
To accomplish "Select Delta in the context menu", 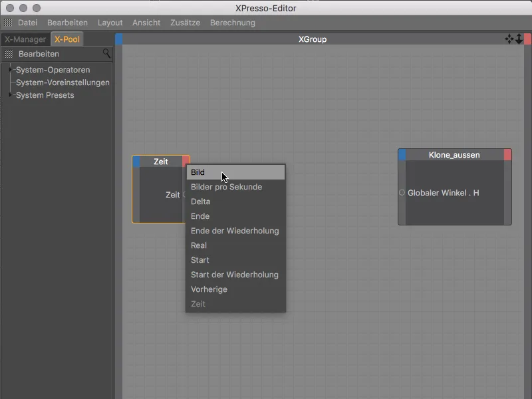I will point(200,201).
